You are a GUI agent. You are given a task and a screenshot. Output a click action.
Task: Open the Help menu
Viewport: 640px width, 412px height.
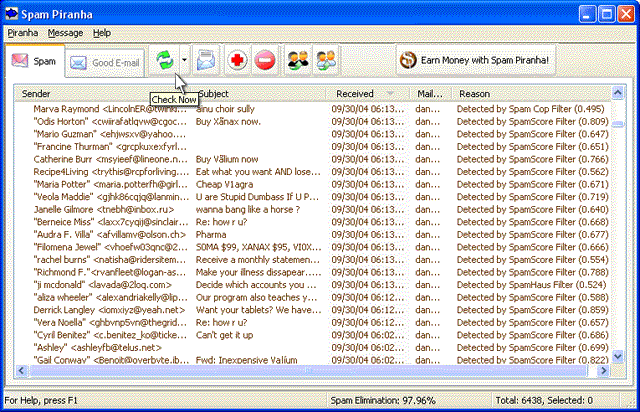102,33
